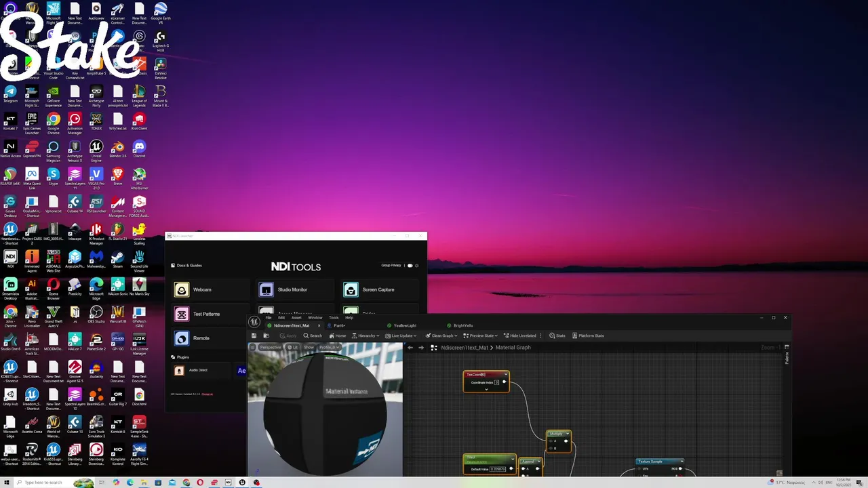Image resolution: width=868 pixels, height=488 pixels.
Task: Navigate back in the material graph
Action: click(410, 348)
